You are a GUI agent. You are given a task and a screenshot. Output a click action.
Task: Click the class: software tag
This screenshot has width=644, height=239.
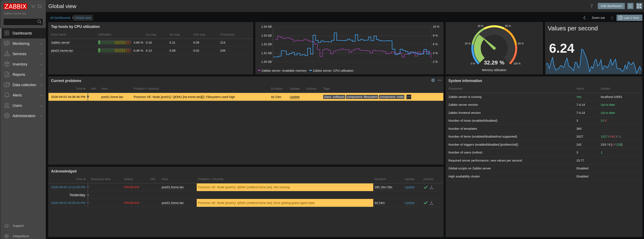click(x=334, y=97)
